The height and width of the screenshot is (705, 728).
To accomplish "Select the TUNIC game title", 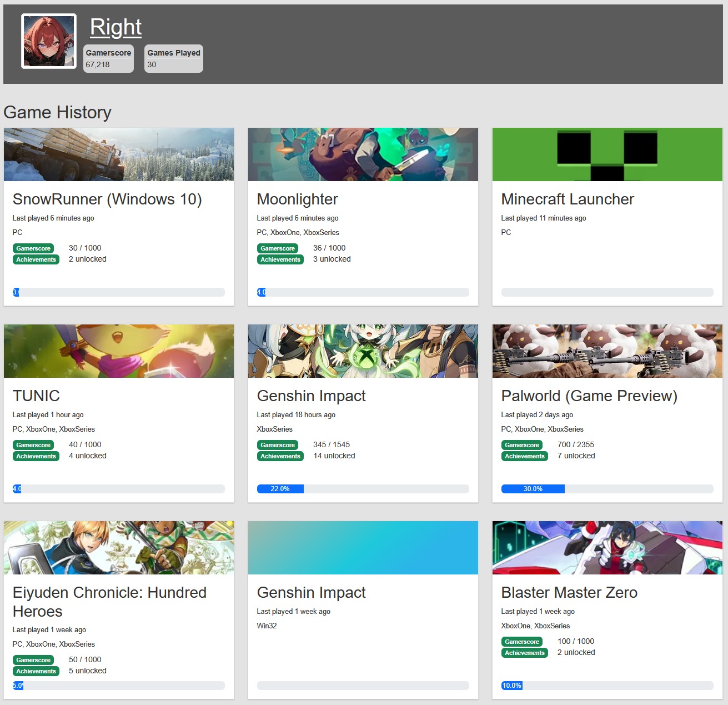I will pyautogui.click(x=36, y=396).
